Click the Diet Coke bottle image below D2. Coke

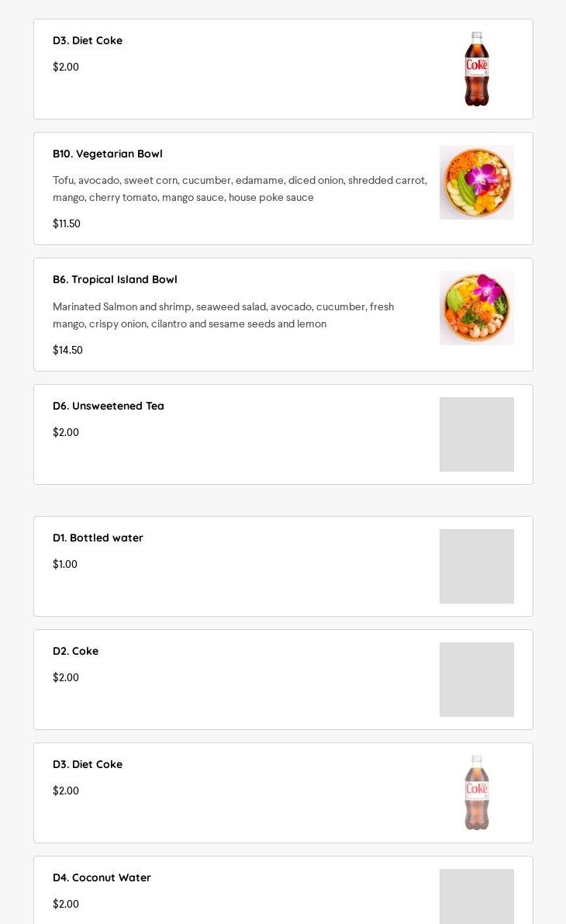[476, 793]
